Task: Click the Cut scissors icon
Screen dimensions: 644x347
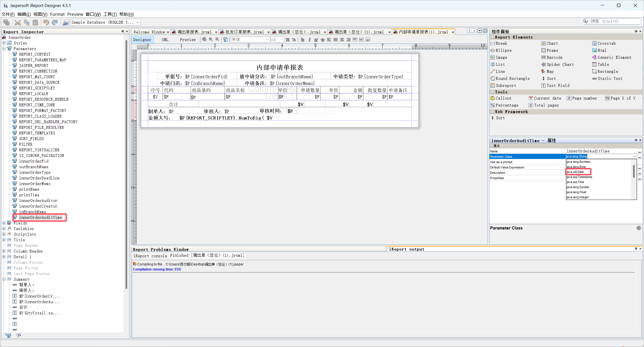Action: tap(18, 22)
